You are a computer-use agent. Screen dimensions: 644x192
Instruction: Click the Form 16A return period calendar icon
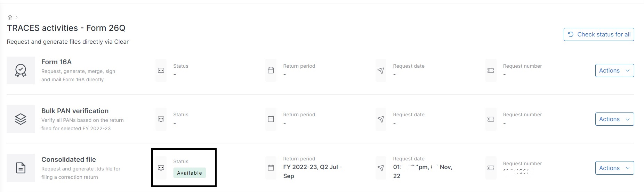click(x=271, y=70)
